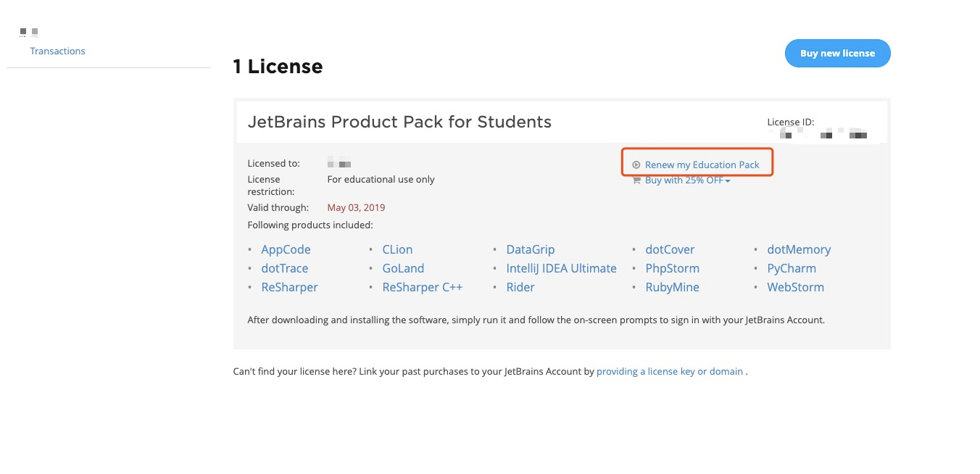
Task: Open the GoLand product page
Action: [403, 268]
